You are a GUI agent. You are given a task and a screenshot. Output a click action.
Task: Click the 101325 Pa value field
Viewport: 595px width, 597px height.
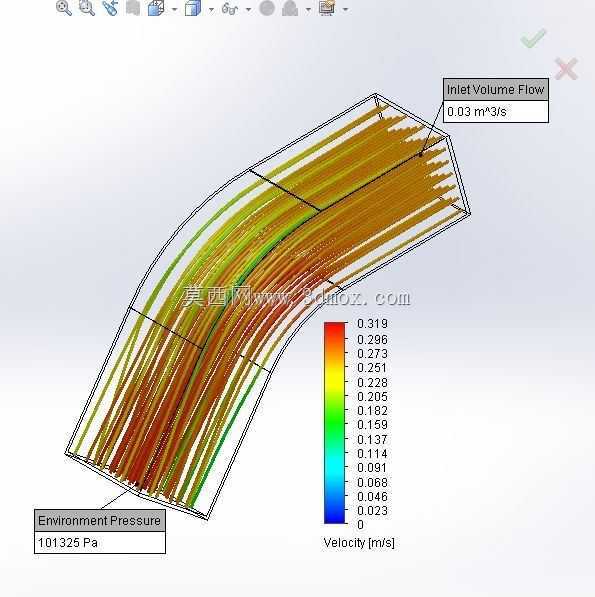pyautogui.click(x=100, y=542)
